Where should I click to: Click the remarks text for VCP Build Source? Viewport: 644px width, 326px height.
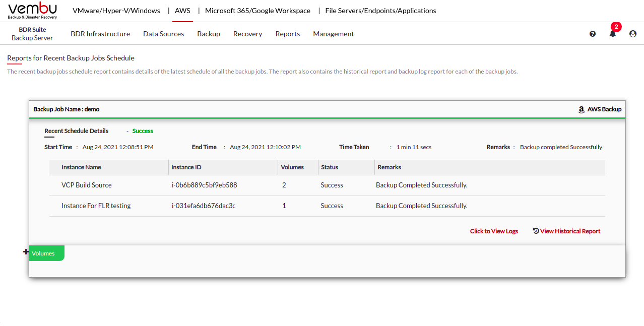point(422,185)
